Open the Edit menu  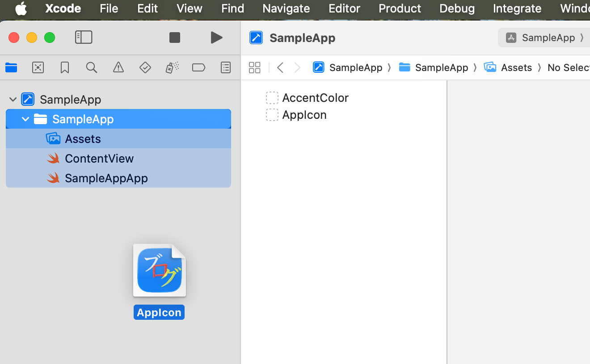[x=147, y=8]
